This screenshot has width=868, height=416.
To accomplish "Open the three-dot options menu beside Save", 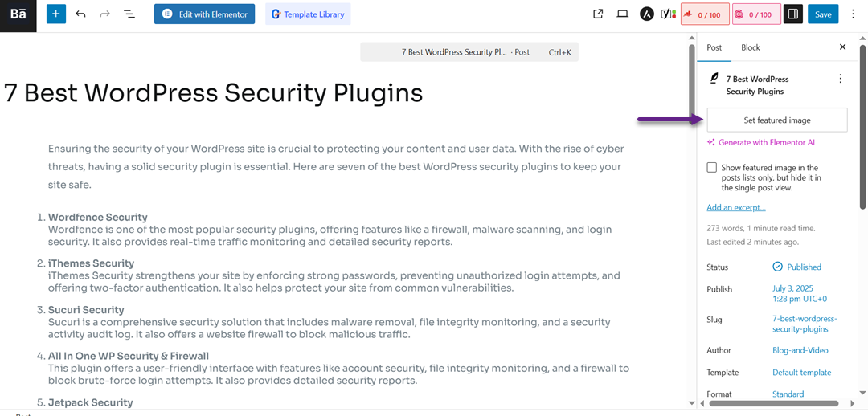I will 853,14.
